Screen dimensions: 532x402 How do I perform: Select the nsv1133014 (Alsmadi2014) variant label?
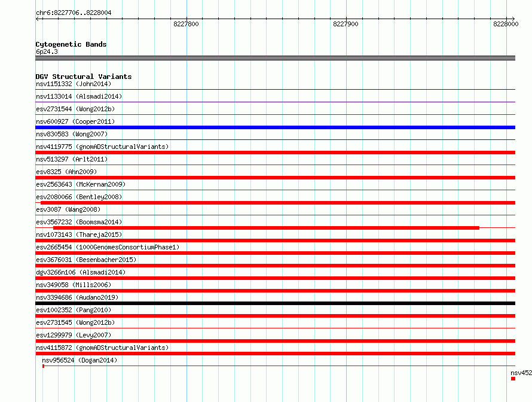point(79,96)
